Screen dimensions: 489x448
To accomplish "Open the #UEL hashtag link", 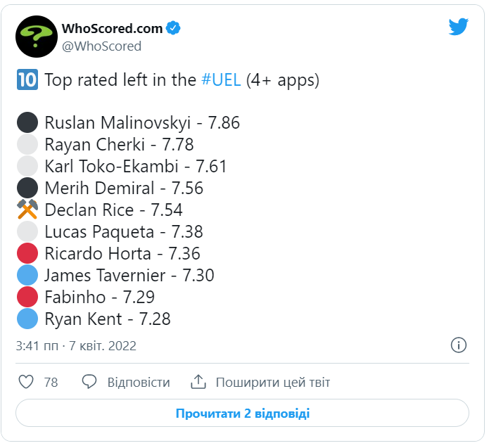I will coord(222,80).
